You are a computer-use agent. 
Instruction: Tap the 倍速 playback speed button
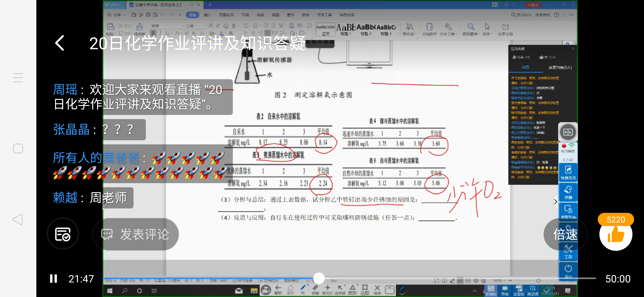[565, 234]
